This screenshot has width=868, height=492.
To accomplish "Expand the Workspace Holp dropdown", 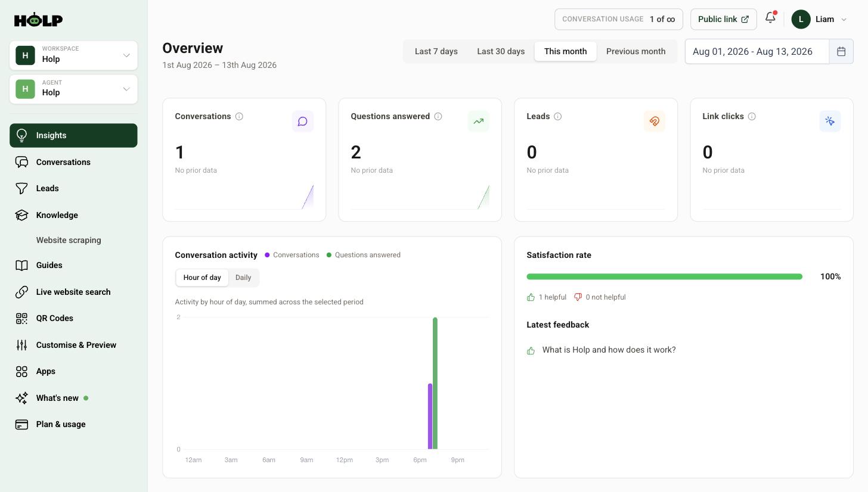I will coord(73,55).
